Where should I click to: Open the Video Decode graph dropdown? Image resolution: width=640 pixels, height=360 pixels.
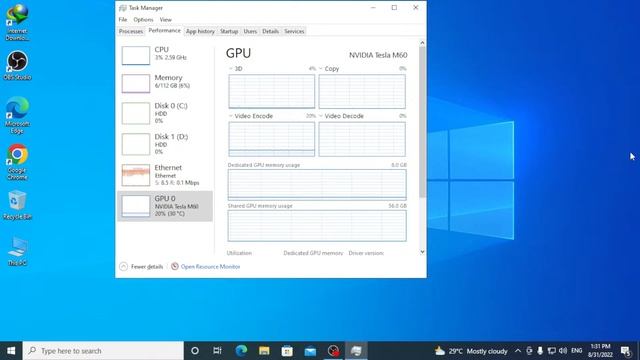pos(321,116)
